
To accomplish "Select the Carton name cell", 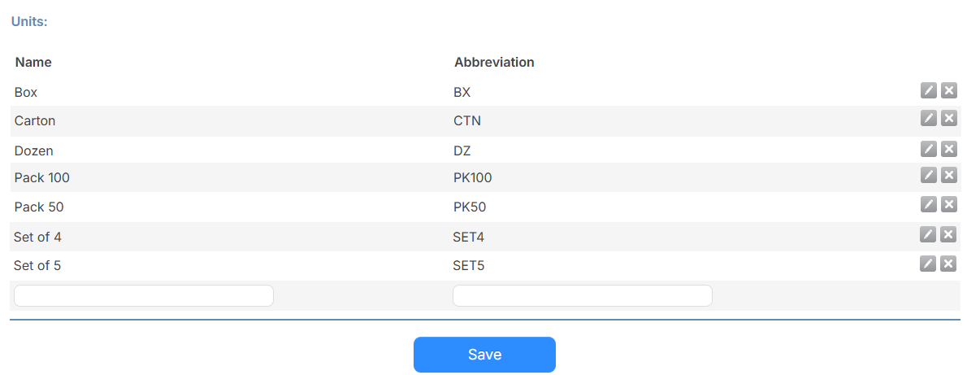I will click(x=35, y=120).
